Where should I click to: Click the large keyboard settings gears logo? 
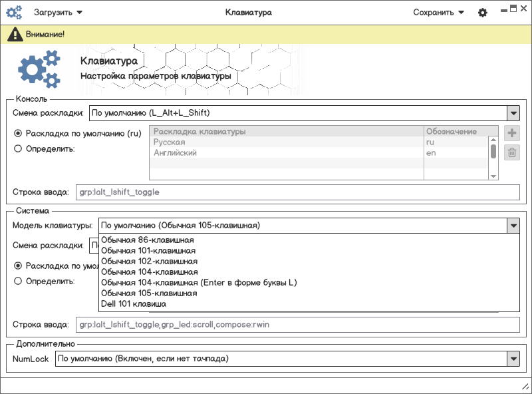39,69
